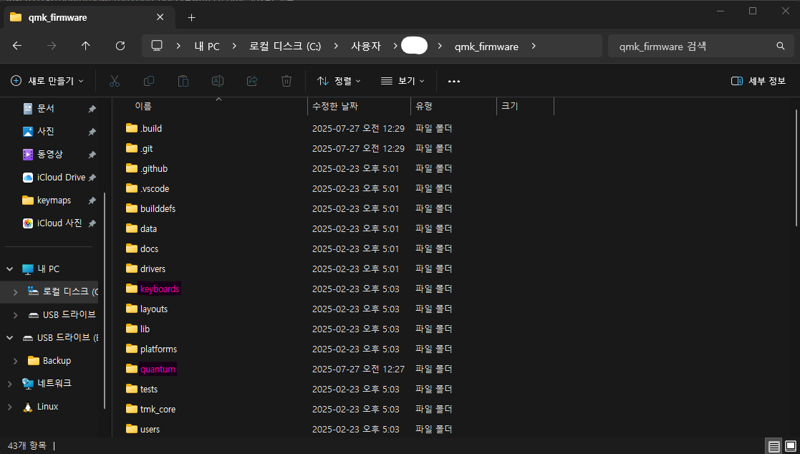Screen dimensions: 800x454
Task: Select the .github folder
Action: click(154, 168)
